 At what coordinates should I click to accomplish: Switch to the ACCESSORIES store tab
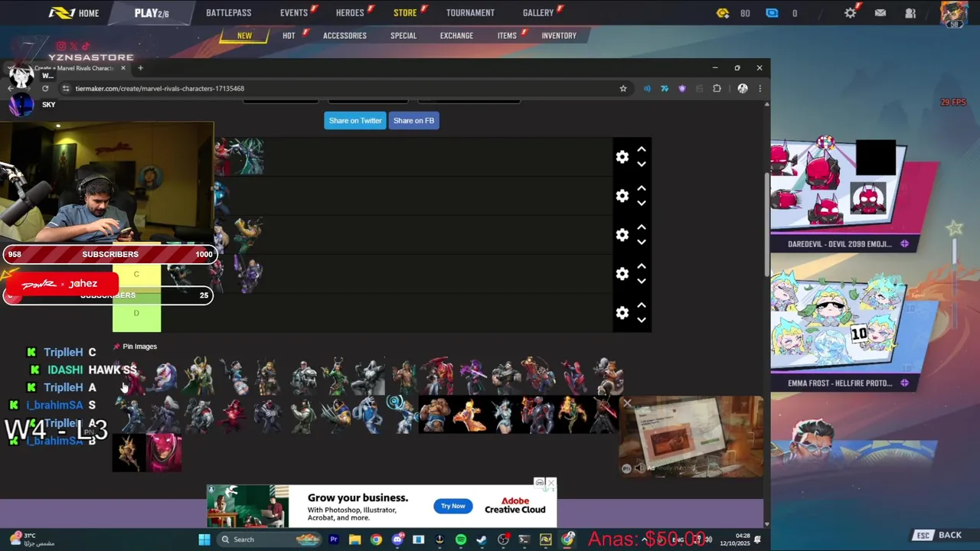345,36
